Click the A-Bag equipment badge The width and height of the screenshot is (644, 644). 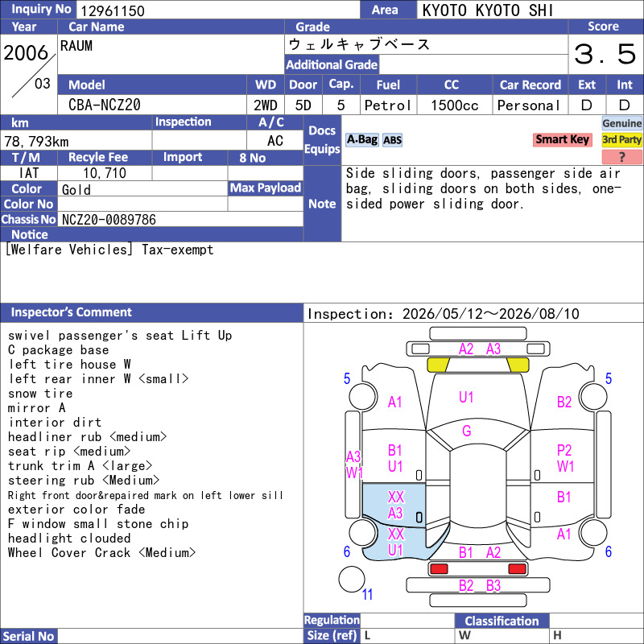(x=361, y=139)
